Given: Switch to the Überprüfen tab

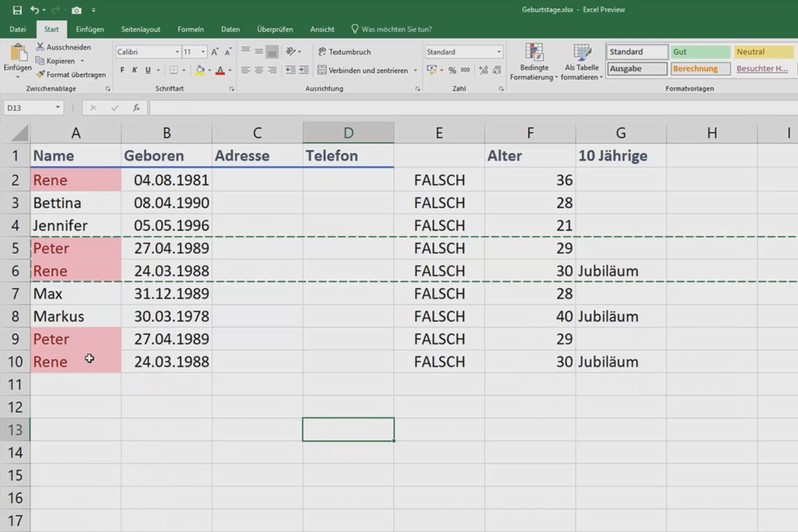Looking at the screenshot, I should tap(274, 29).
